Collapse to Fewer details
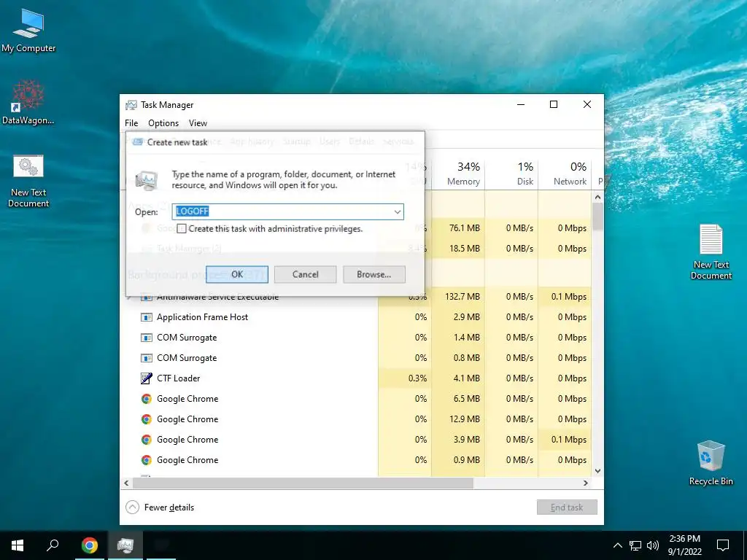747x560 pixels. pyautogui.click(x=160, y=507)
